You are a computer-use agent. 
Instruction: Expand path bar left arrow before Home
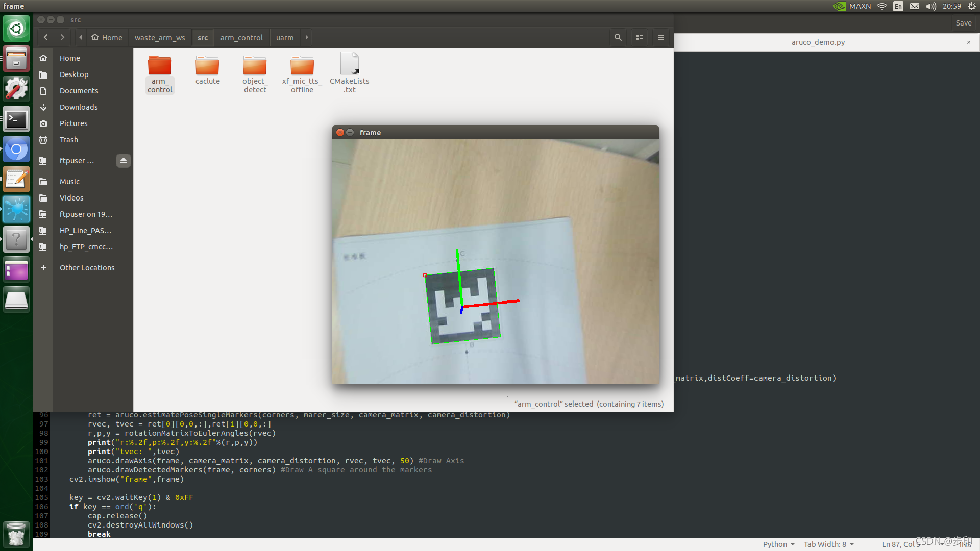(81, 37)
